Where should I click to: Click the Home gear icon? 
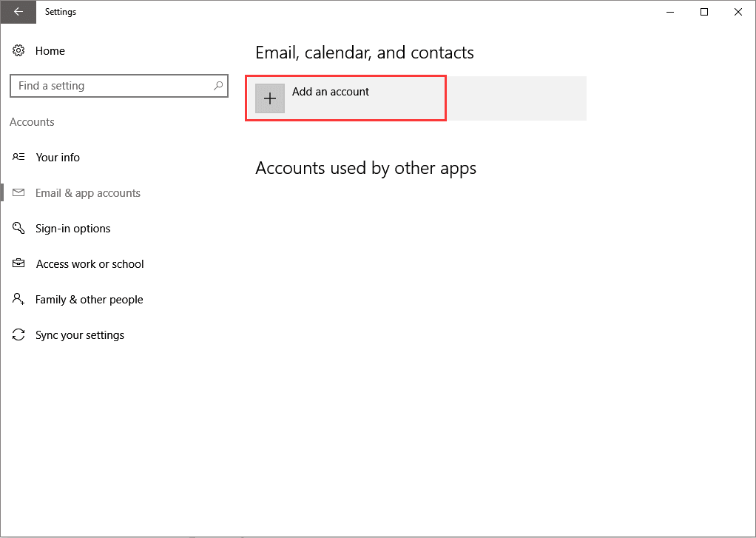point(18,51)
